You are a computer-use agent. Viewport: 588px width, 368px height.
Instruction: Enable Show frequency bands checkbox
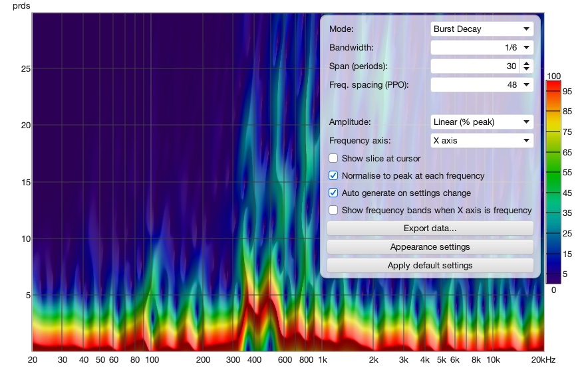[333, 210]
